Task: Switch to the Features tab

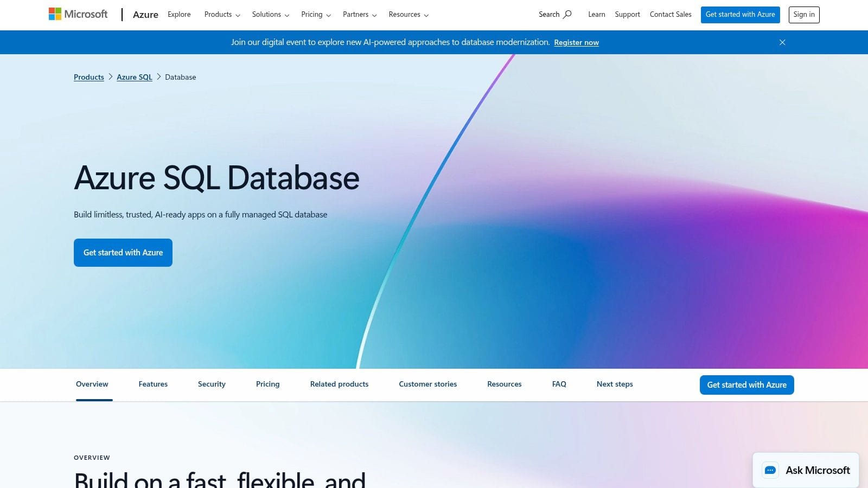Action: [152, 384]
